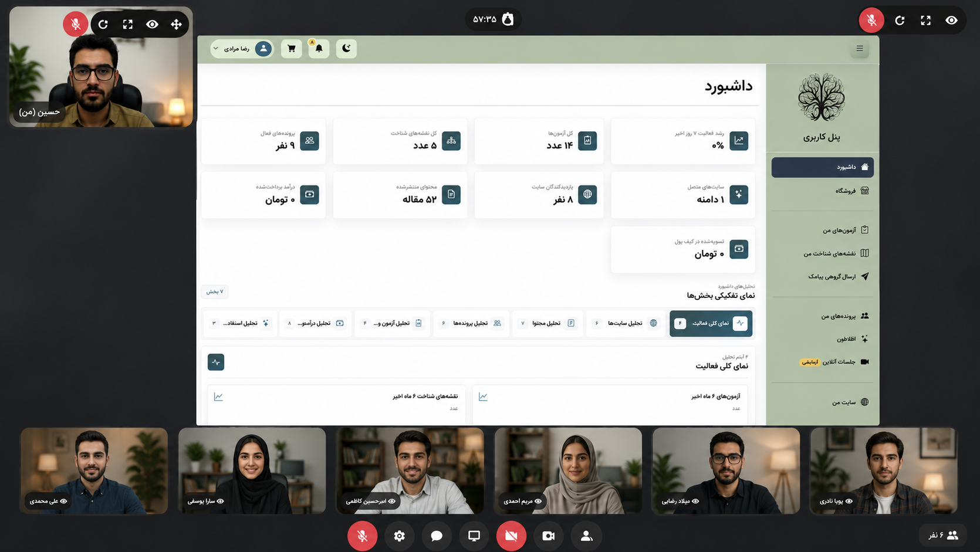Refresh the حسین self-view video
The image size is (980, 552).
(103, 24)
